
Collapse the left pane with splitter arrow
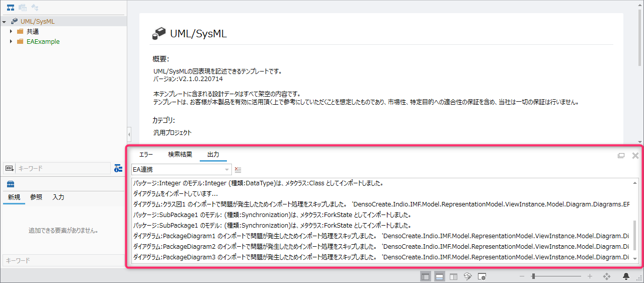[129, 135]
